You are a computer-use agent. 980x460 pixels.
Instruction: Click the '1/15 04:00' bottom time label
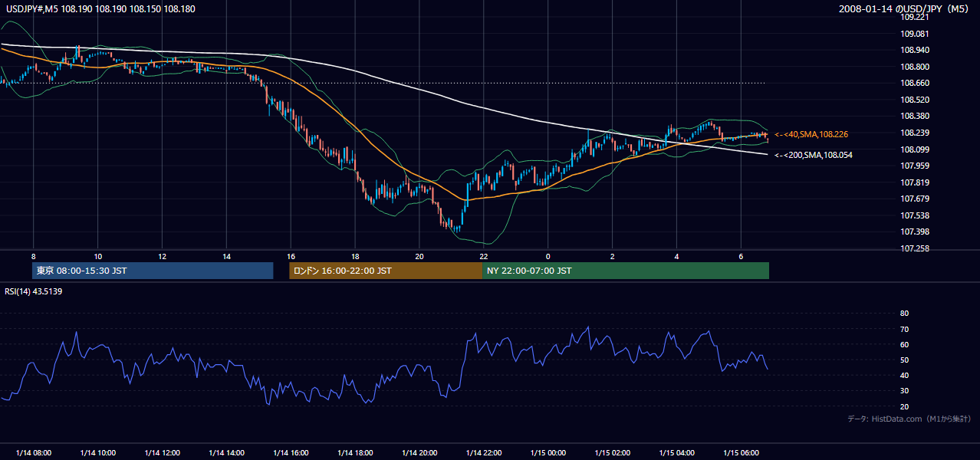tap(676, 453)
